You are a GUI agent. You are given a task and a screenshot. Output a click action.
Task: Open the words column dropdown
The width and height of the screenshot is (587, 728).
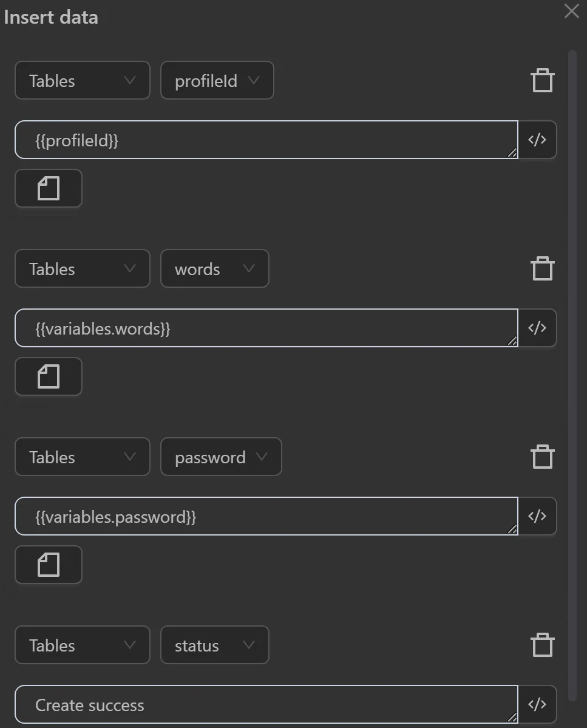(x=214, y=268)
